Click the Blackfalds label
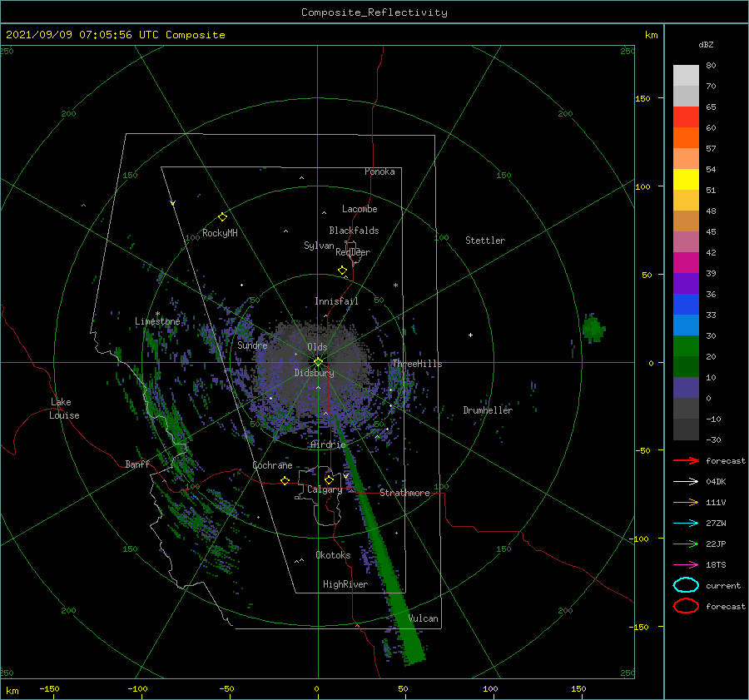 pos(354,231)
